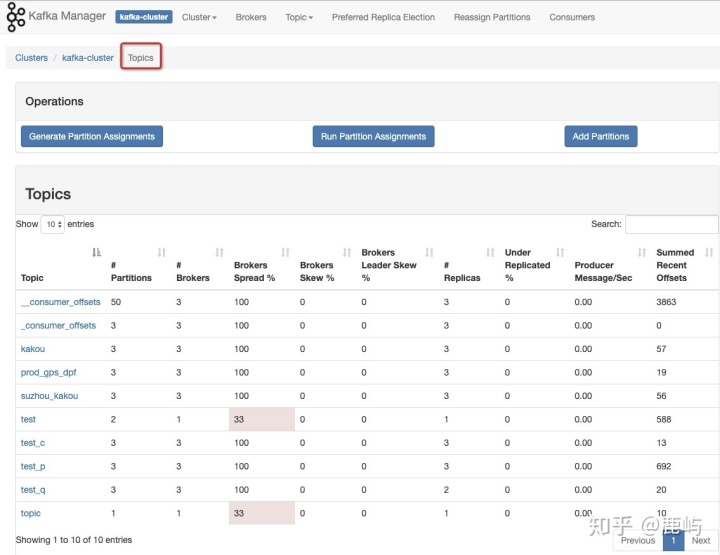
Task: Click the Add Partitions button
Action: point(601,136)
